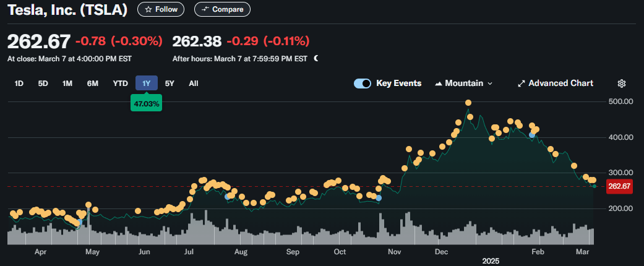Image resolution: width=644 pixels, height=266 pixels.
Task: Click the December peak key event dot
Action: (x=468, y=103)
